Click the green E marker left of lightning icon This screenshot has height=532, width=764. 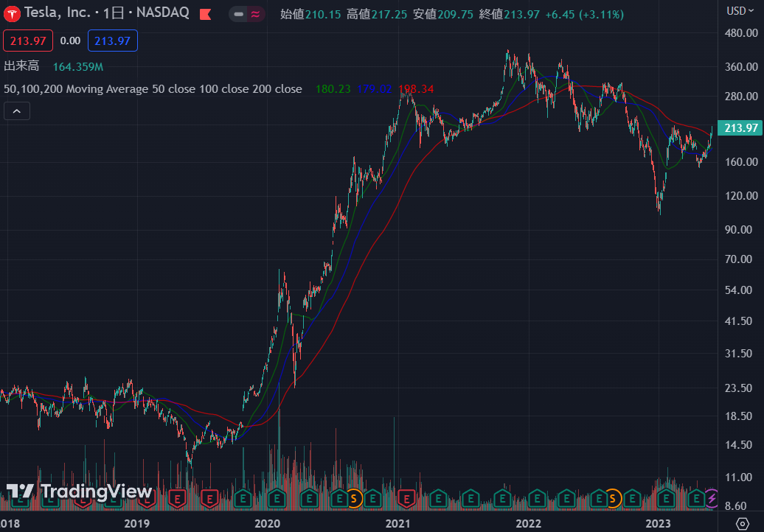pos(696,498)
